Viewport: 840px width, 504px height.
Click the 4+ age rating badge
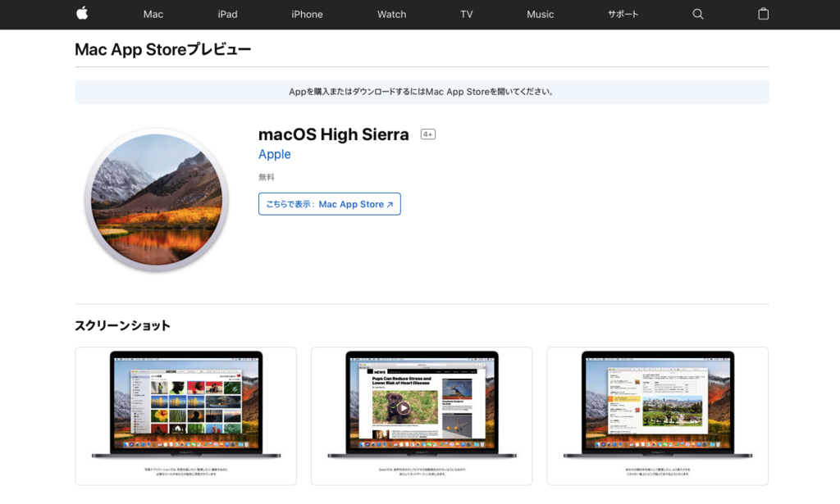[x=427, y=134]
